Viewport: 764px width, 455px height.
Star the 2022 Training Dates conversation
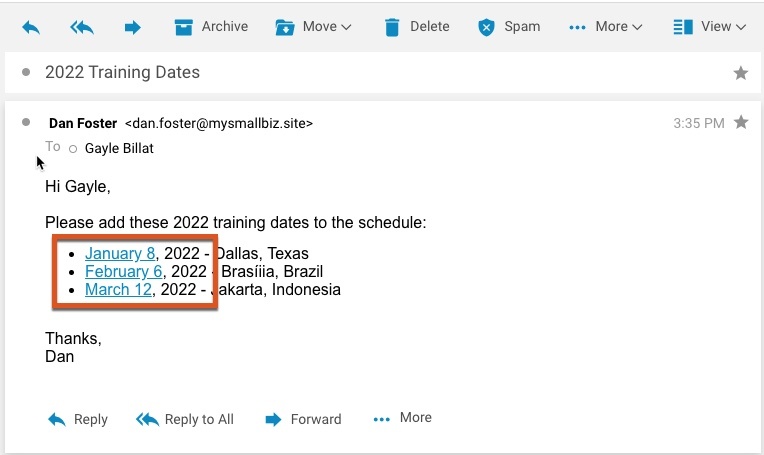coord(741,73)
